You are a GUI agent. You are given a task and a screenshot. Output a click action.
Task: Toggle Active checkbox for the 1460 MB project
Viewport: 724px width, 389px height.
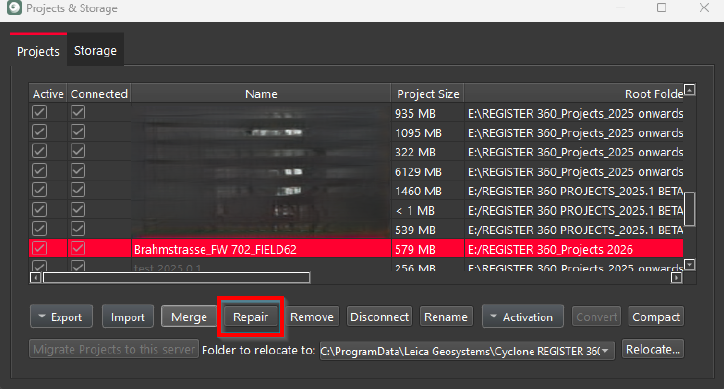pyautogui.click(x=40, y=190)
